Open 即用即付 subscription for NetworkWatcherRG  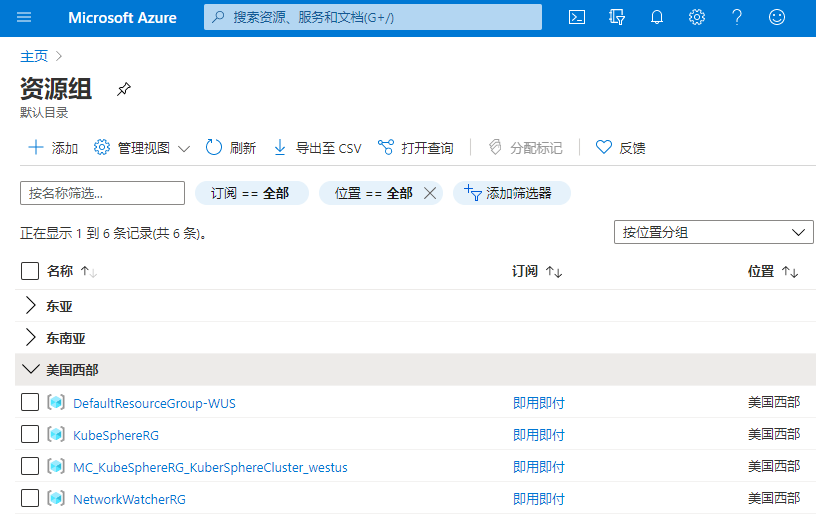[x=539, y=498]
